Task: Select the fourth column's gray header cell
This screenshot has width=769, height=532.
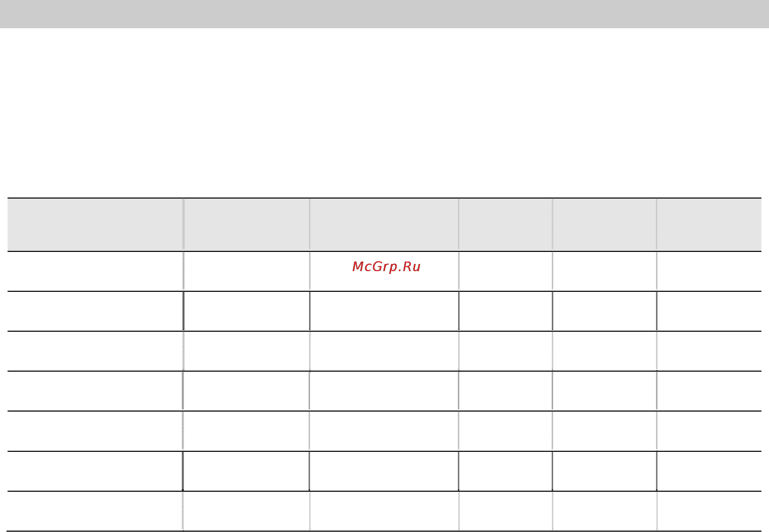Action: [x=506, y=225]
